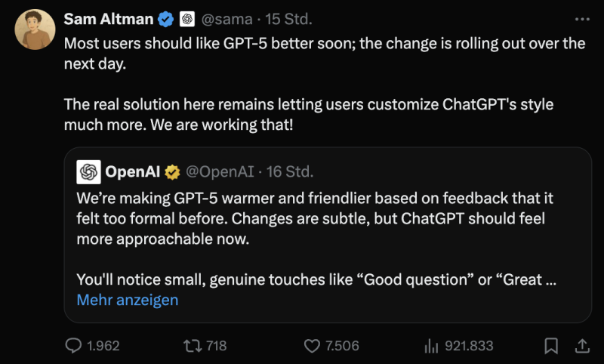Click the OpenAI name in quoted tweet
Screen dimensions: 604x364
pyautogui.click(x=131, y=172)
